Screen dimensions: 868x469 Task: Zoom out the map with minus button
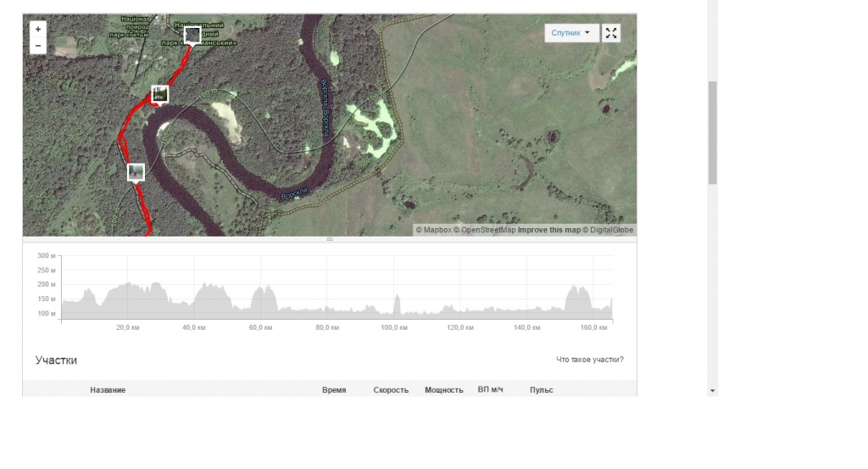pyautogui.click(x=38, y=45)
